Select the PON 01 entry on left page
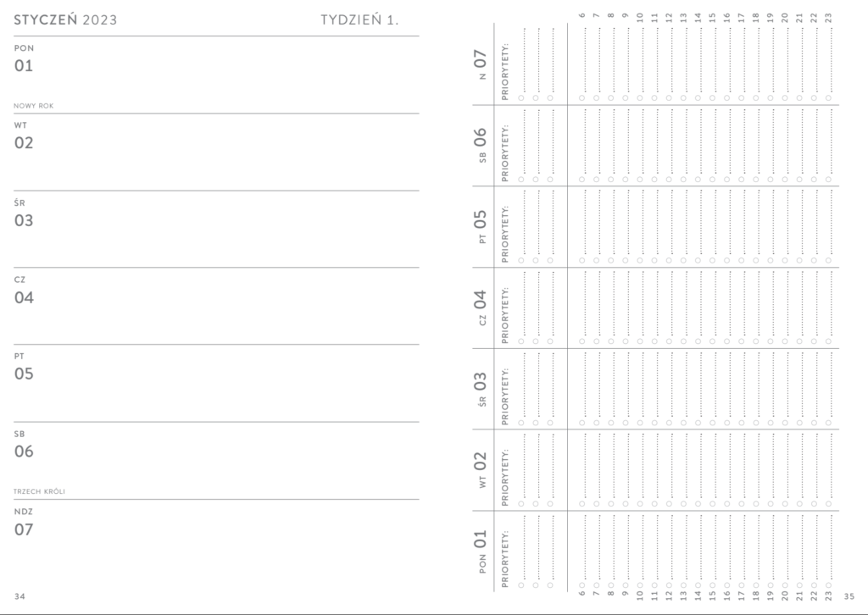The height and width of the screenshot is (615, 868). coord(24,60)
